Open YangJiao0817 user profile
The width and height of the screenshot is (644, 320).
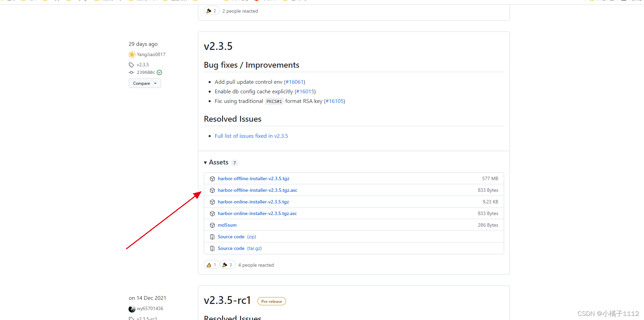[x=151, y=55]
